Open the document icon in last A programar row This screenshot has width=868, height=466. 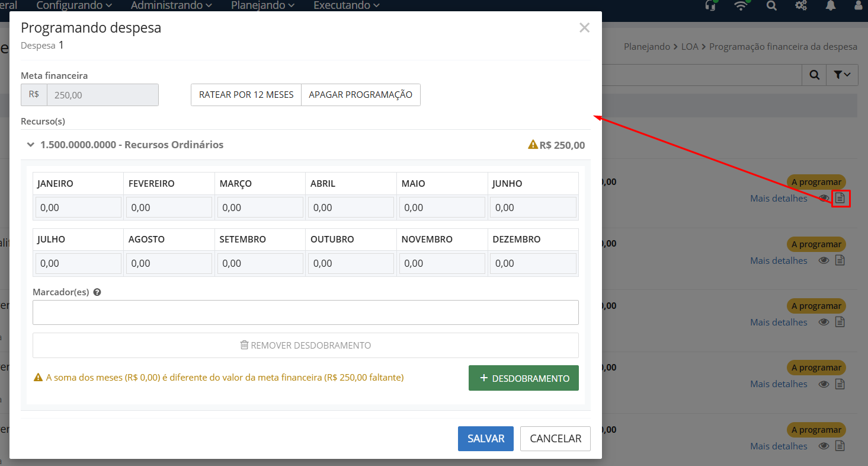840,446
